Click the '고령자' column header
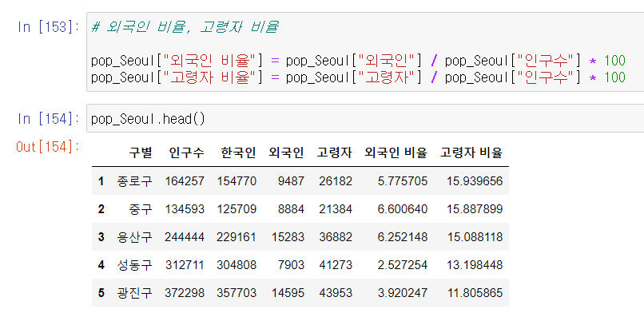The image size is (644, 309). coord(334,153)
